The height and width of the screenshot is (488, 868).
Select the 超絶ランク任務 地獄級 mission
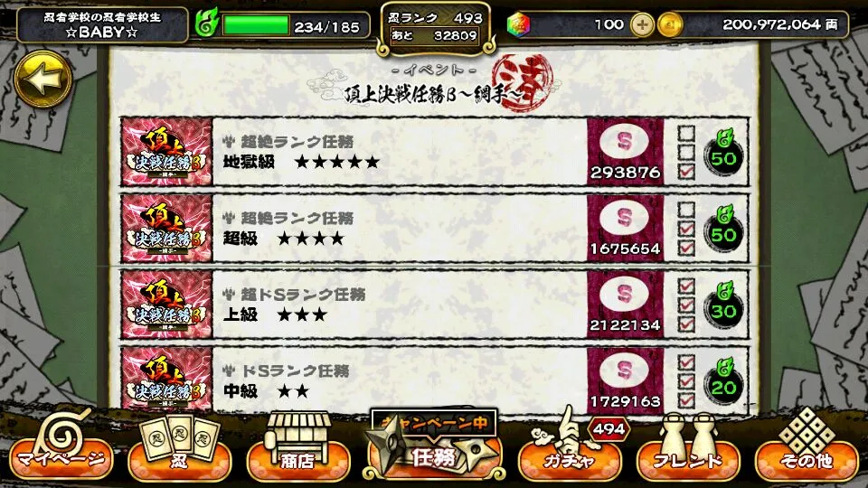[x=435, y=152]
